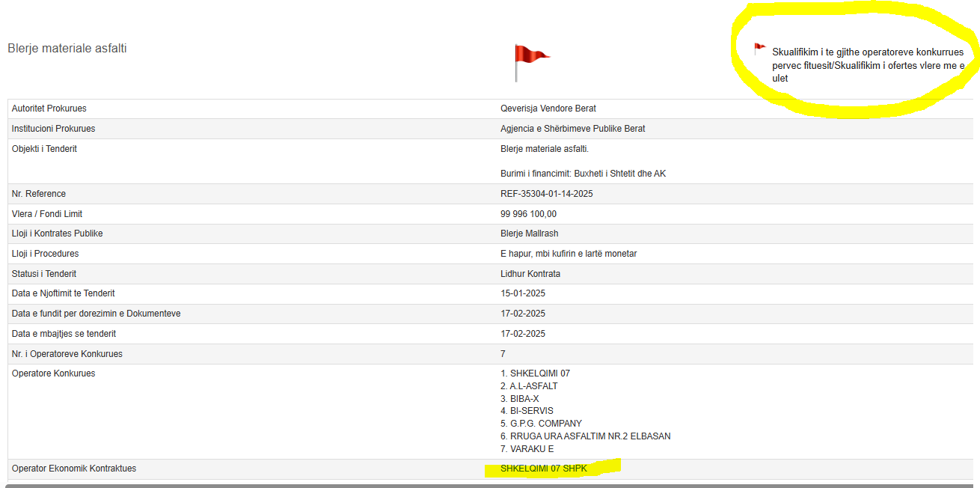
Task: Click the horizontal scrollbar at the bottom
Action: pyautogui.click(x=490, y=485)
